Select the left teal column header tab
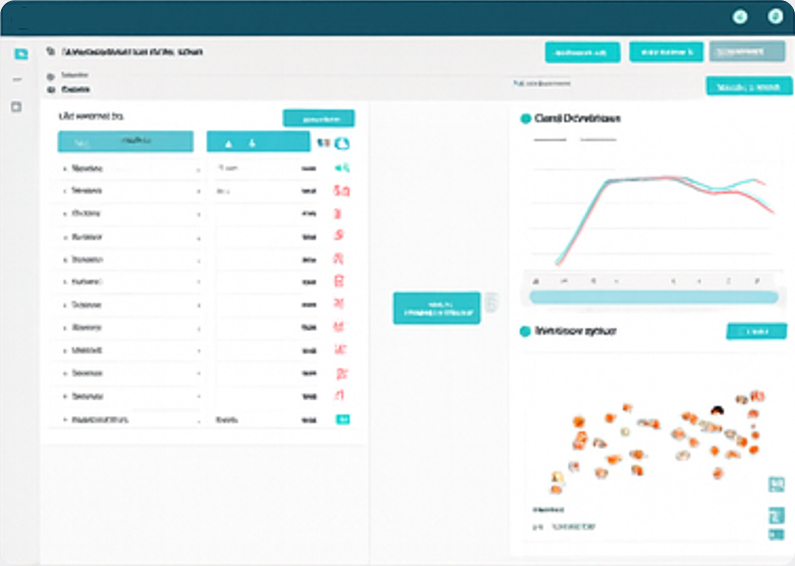The width and height of the screenshot is (795, 566). [x=125, y=142]
